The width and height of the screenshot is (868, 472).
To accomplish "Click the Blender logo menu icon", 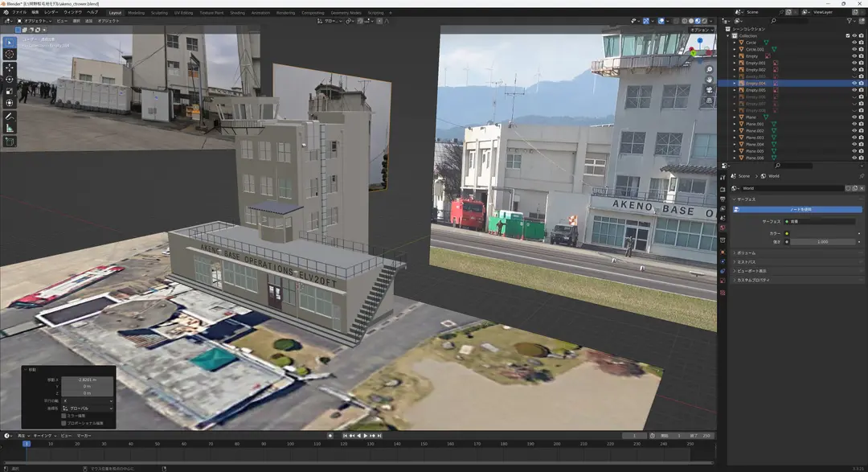I will (6, 12).
